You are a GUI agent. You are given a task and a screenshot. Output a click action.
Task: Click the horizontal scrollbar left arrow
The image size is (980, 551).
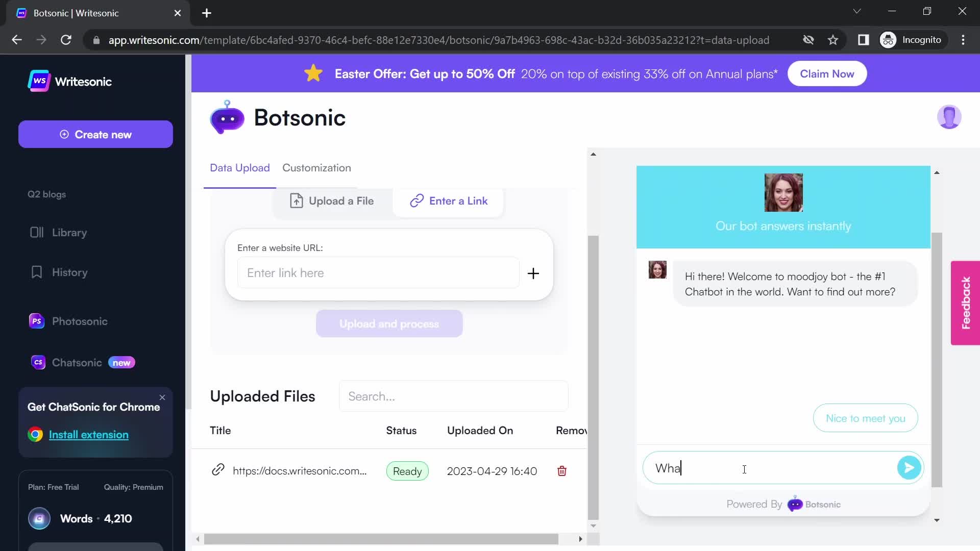click(x=198, y=539)
